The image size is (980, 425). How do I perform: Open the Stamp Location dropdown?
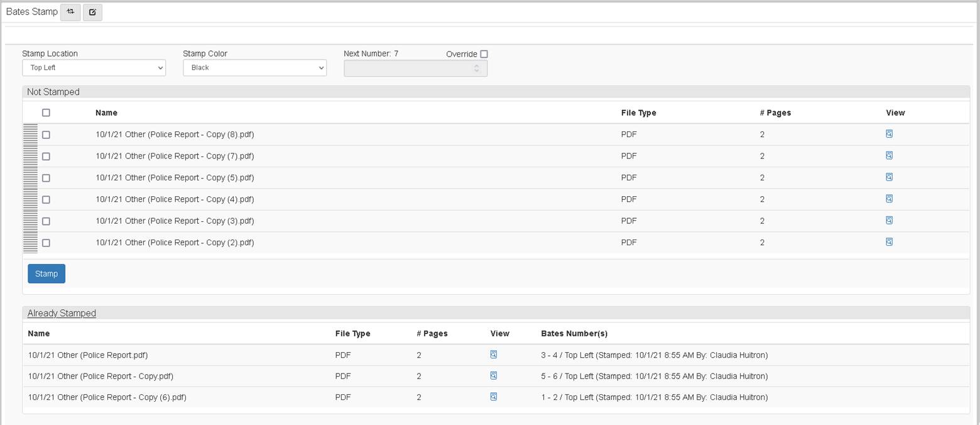tap(94, 68)
